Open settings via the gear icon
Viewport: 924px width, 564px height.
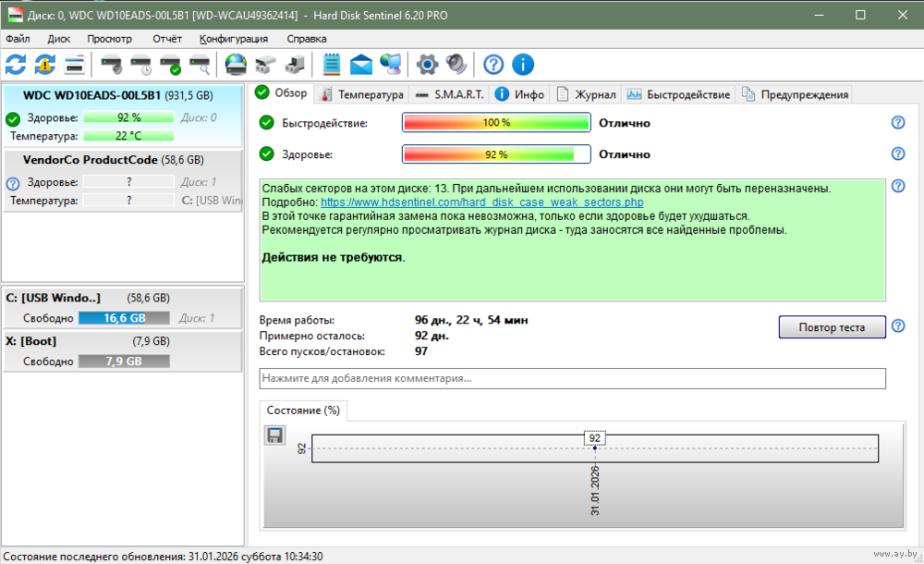click(x=426, y=64)
